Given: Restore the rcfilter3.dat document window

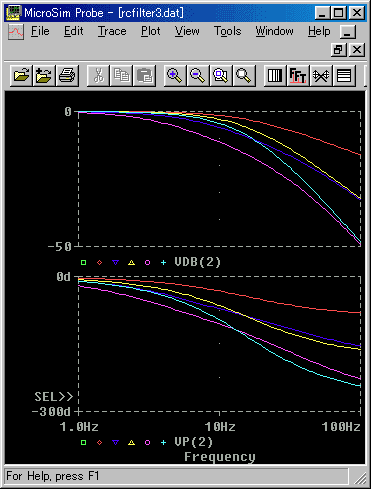Looking at the screenshot, I should click(339, 50).
